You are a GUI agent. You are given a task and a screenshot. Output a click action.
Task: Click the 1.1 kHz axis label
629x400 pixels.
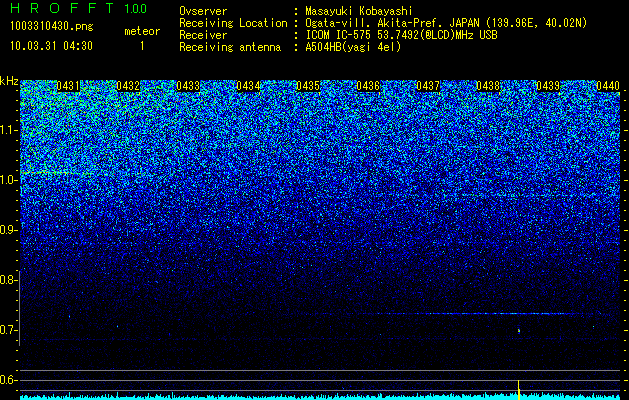(x=9, y=130)
